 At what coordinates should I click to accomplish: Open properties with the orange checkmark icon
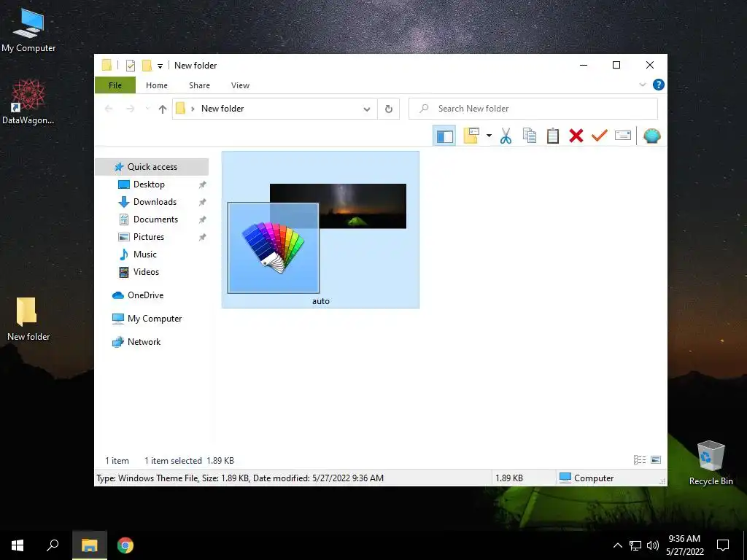point(600,136)
